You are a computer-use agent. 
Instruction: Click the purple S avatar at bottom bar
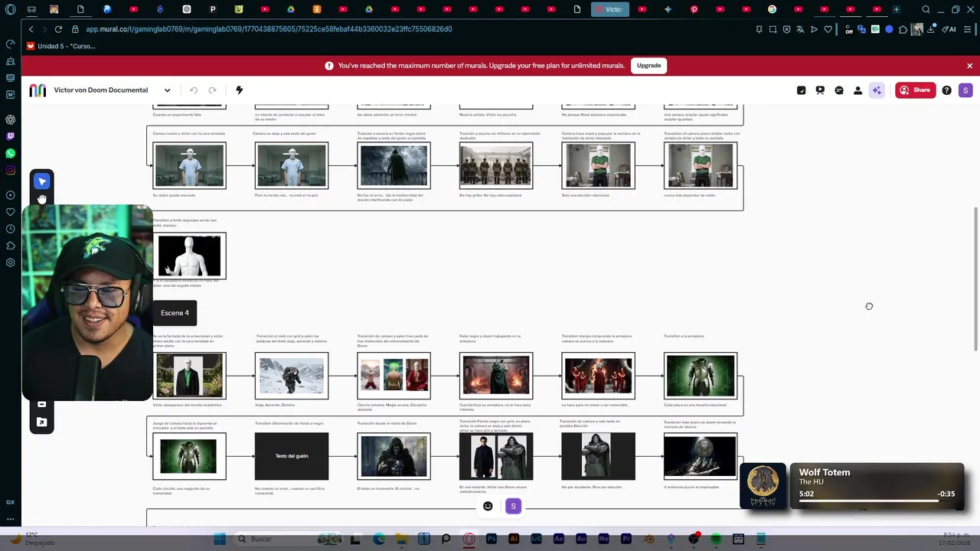pyautogui.click(x=514, y=506)
